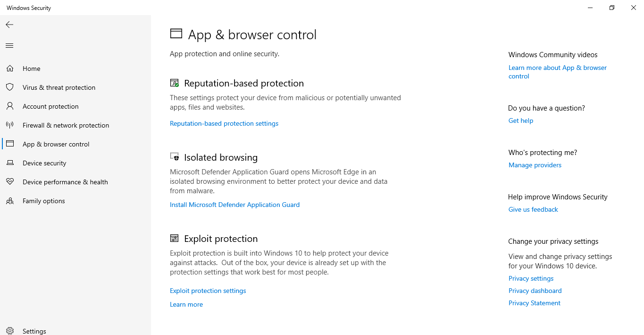The height and width of the screenshot is (335, 644).
Task: Click the Settings gear icon
Action: [x=10, y=331]
